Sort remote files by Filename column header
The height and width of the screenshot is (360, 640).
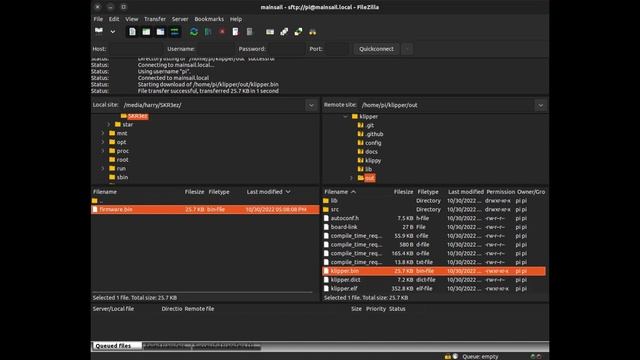tap(340, 192)
